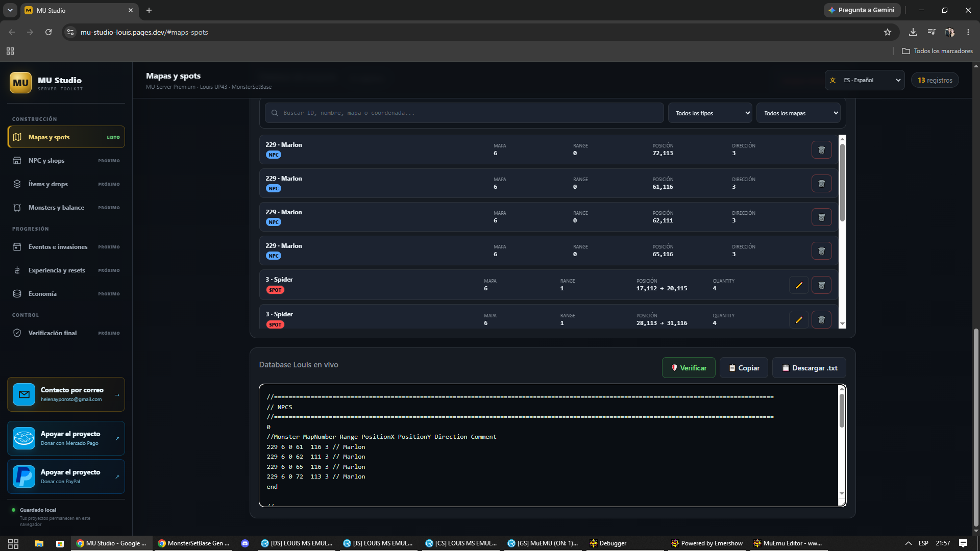Open the Ítems y drops section
The height and width of the screenshot is (551, 980).
point(66,184)
